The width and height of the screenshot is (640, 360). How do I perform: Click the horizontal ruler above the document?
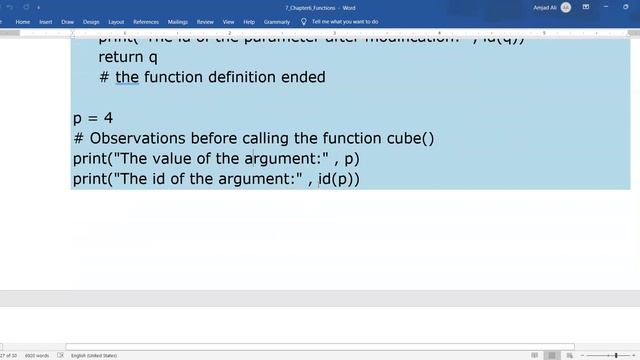(320, 33)
